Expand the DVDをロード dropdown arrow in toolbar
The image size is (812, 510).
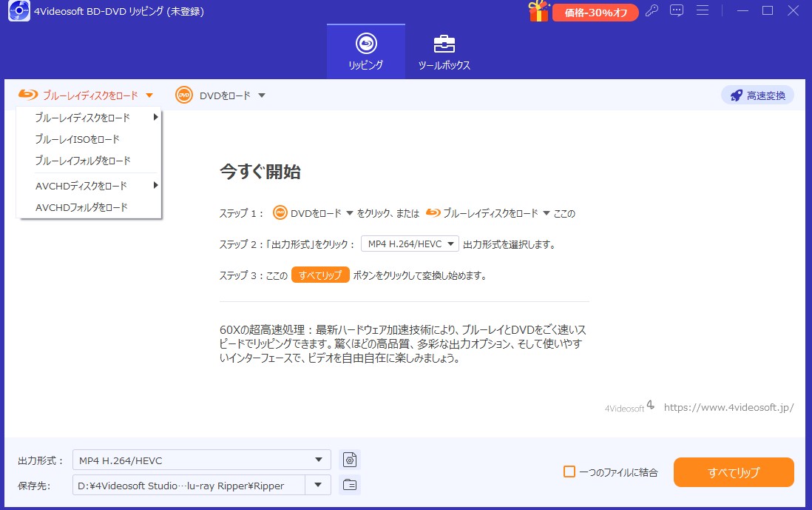click(262, 95)
